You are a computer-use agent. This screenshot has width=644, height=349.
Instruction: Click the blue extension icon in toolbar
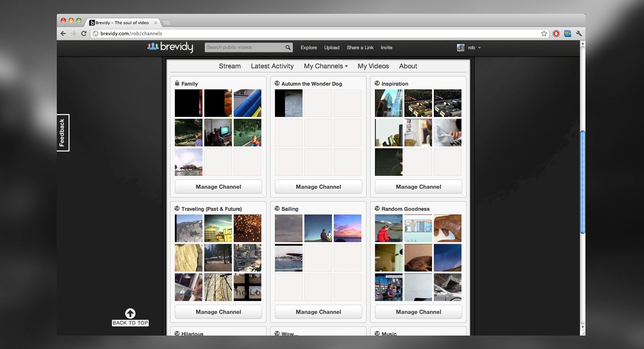click(x=568, y=34)
